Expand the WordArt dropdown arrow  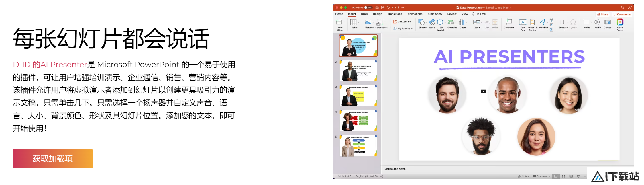(x=547, y=22)
